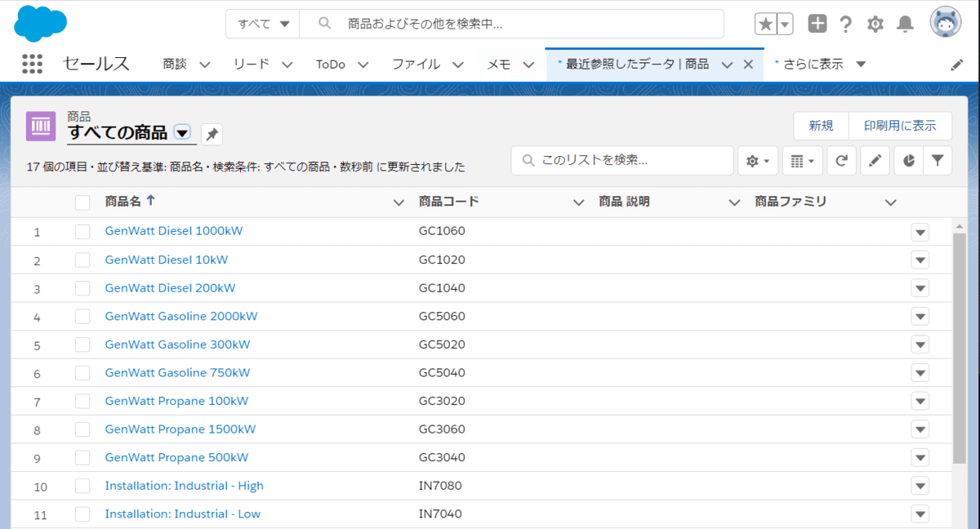Open 商品コード column actions chevron
Screen dimensions: 980x529
pyautogui.click(x=579, y=202)
